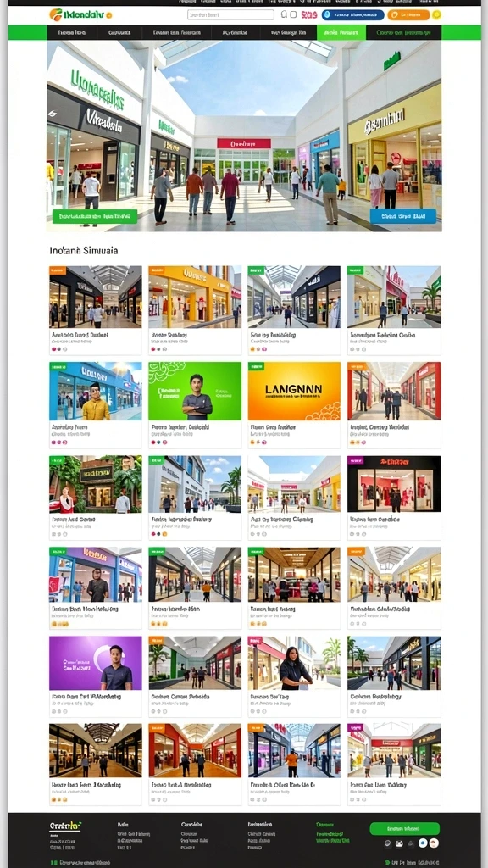
Task: Open the plant-covered storefront card thumbnail
Action: [x=96, y=484]
